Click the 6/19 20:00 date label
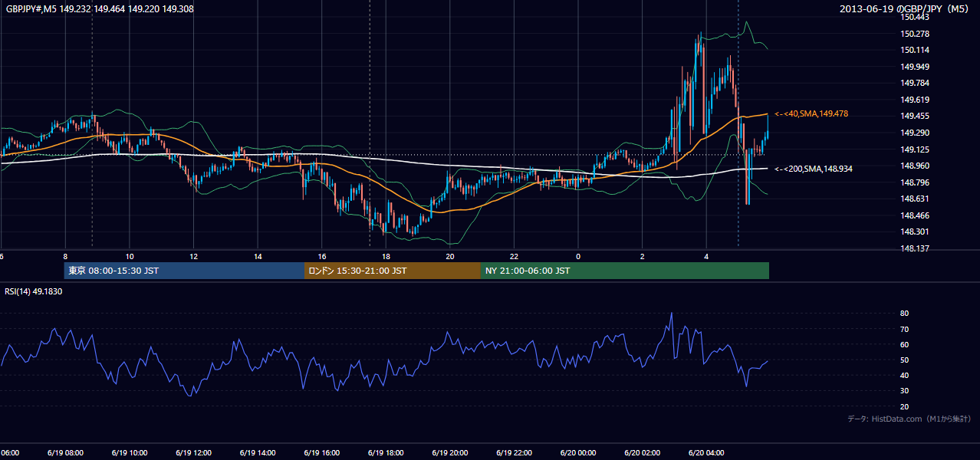Image resolution: width=980 pixels, height=460 pixels. click(450, 453)
